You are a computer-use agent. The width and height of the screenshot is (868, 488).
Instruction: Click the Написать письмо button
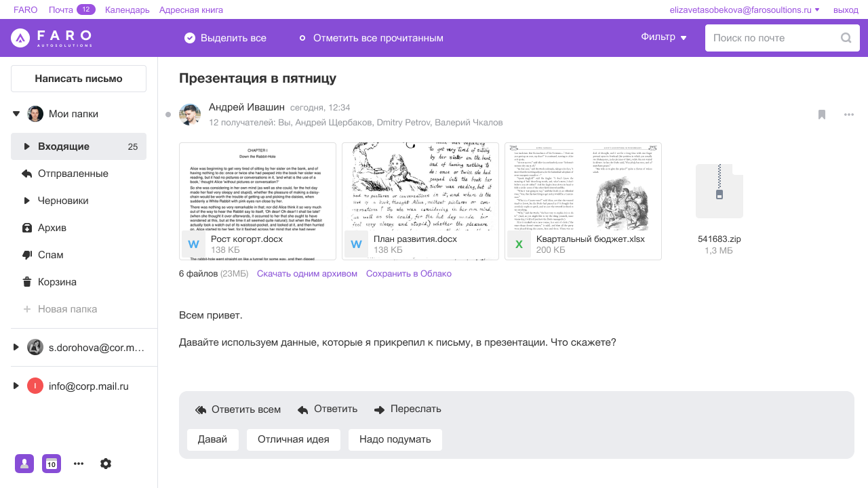click(78, 78)
